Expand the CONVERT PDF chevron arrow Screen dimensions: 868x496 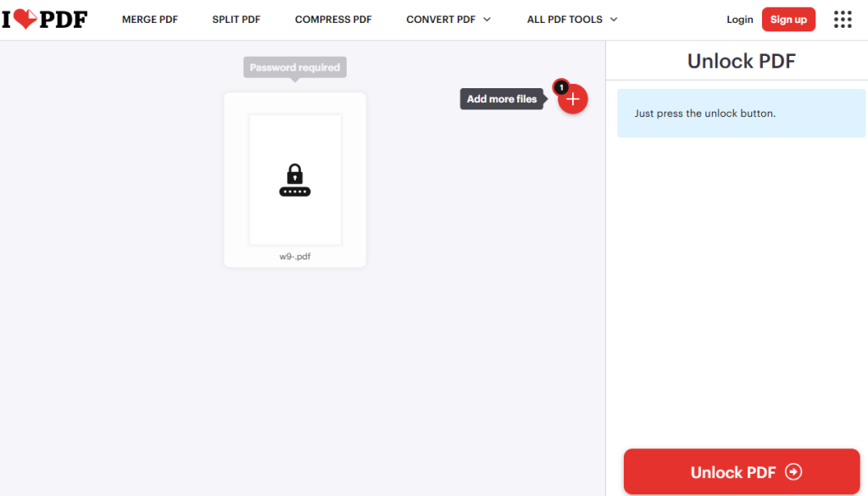[488, 19]
